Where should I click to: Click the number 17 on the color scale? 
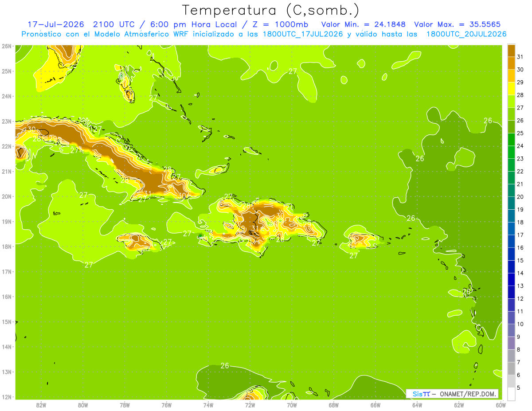pyautogui.click(x=520, y=235)
